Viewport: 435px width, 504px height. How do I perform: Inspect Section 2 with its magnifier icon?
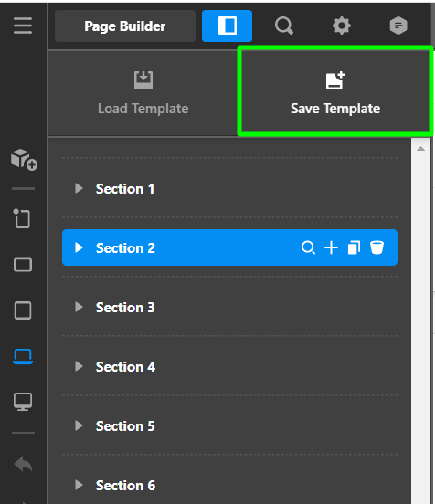tap(308, 247)
